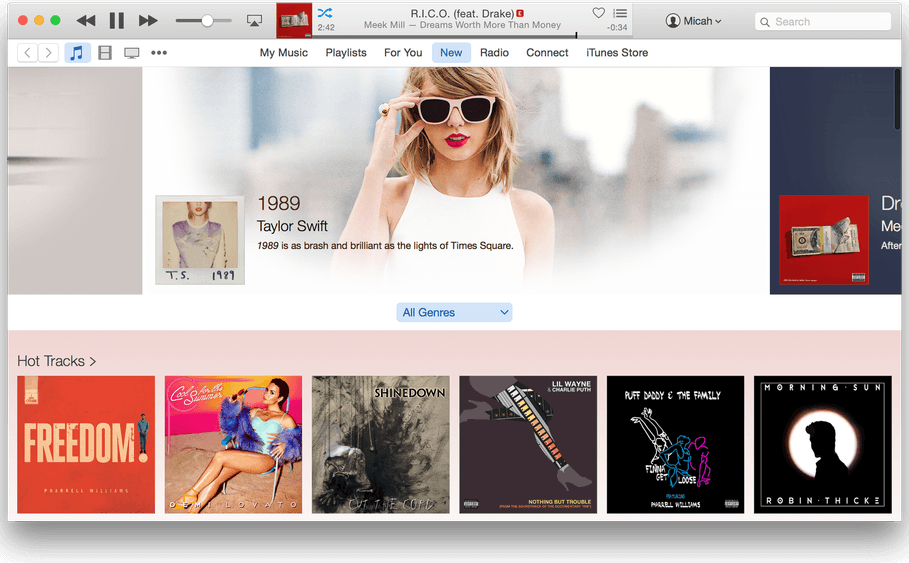Open Robin Thicke Morning Sun track
This screenshot has height=563, width=909.
(x=823, y=445)
